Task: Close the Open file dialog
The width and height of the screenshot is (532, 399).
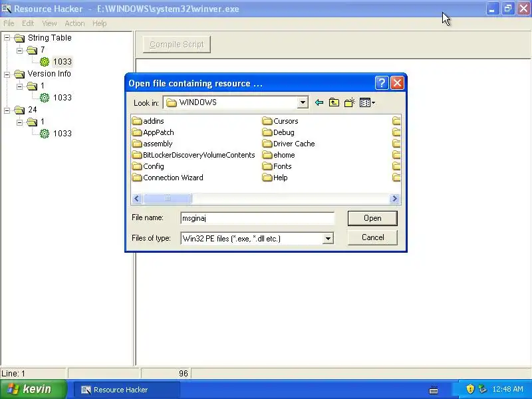Action: pos(397,82)
